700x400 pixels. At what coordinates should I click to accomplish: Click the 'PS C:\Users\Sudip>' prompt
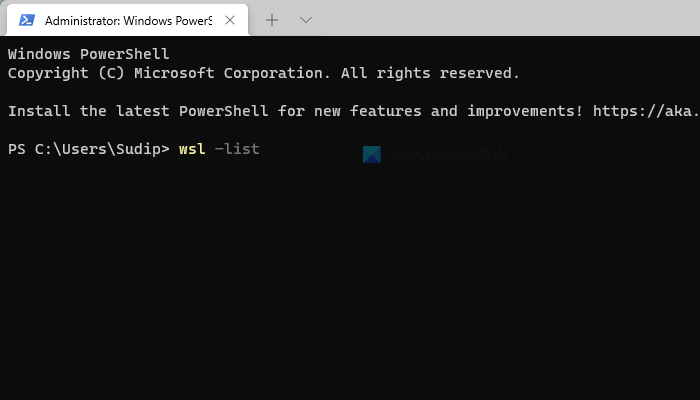(89, 149)
